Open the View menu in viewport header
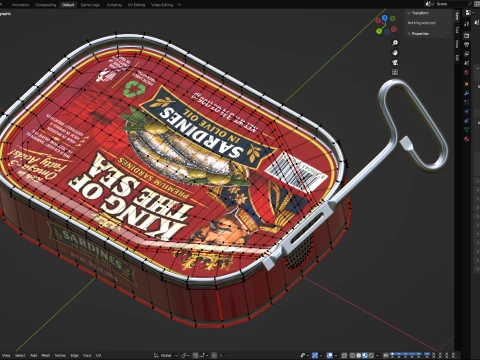This screenshot has height=360, width=480. point(6,355)
